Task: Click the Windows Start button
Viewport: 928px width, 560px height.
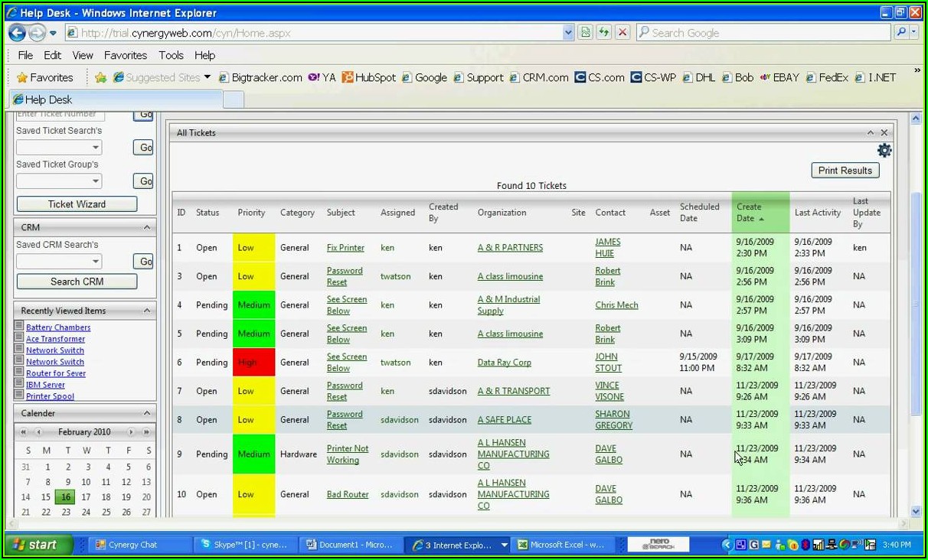Action: (x=34, y=545)
